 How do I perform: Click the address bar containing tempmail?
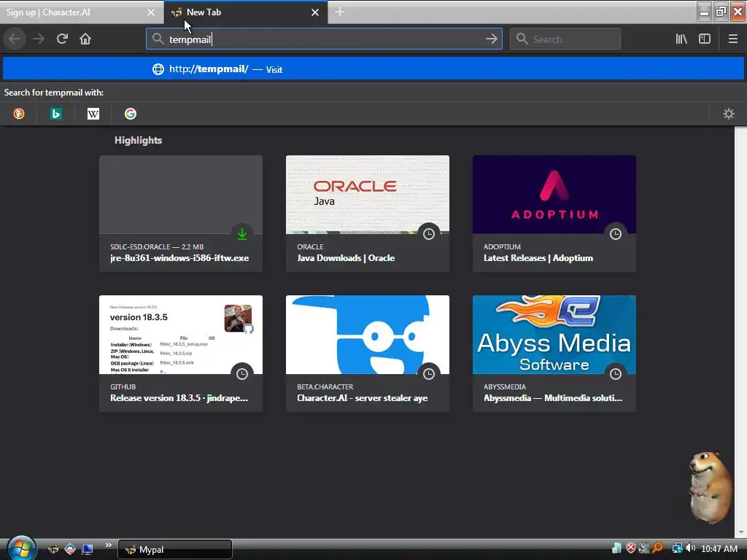[324, 39]
